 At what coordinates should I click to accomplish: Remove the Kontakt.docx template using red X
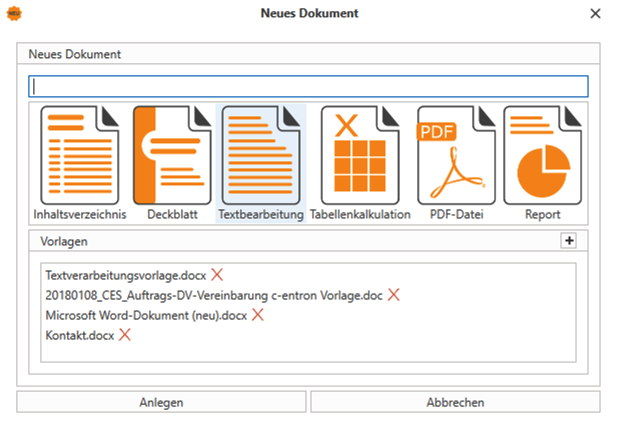[x=125, y=335]
